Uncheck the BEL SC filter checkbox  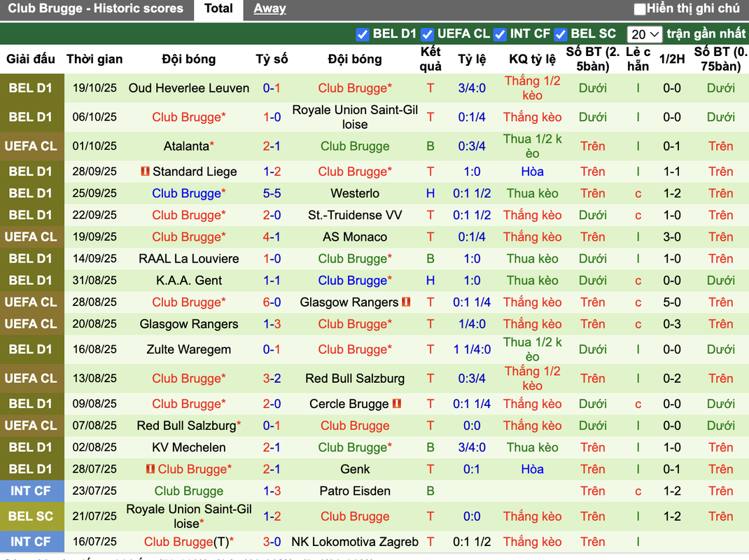coord(561,34)
